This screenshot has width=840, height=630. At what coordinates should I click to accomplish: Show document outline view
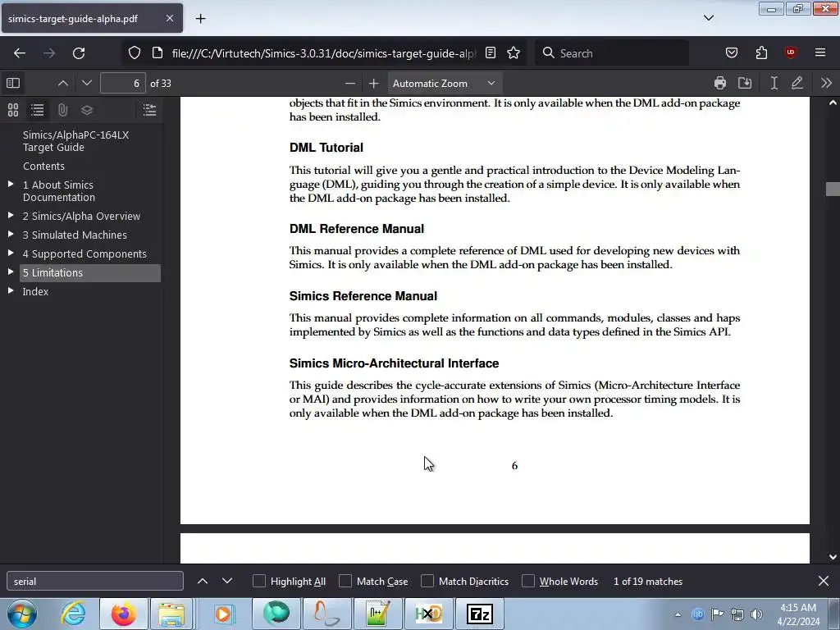click(37, 110)
